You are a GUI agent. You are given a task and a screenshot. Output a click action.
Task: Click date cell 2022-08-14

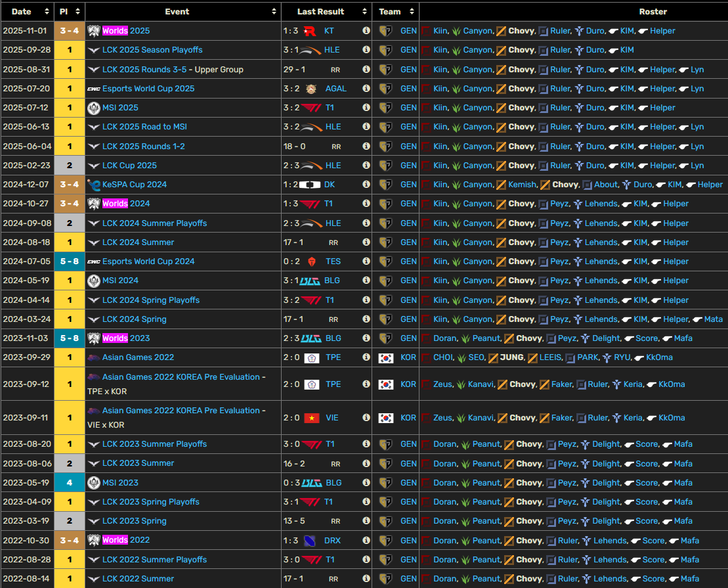[x=27, y=578]
